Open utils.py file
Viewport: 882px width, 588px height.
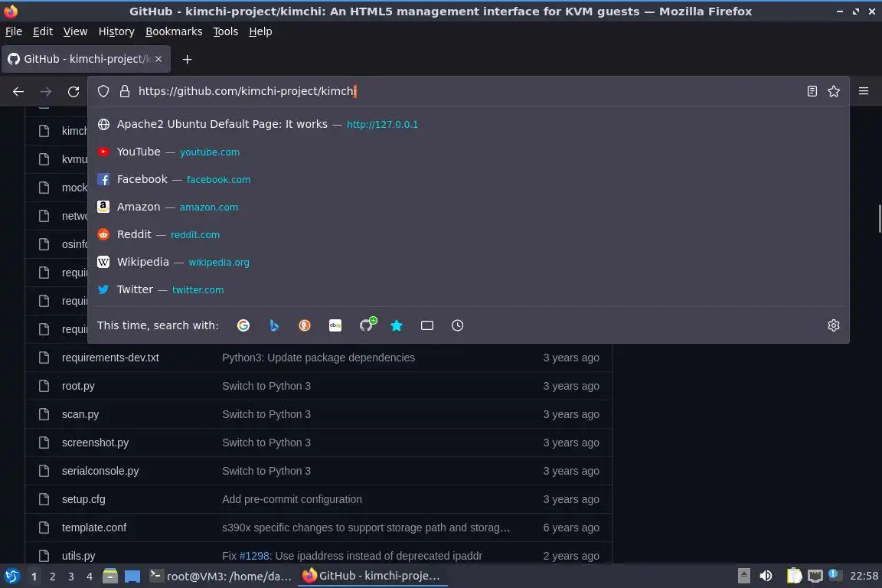pos(78,556)
